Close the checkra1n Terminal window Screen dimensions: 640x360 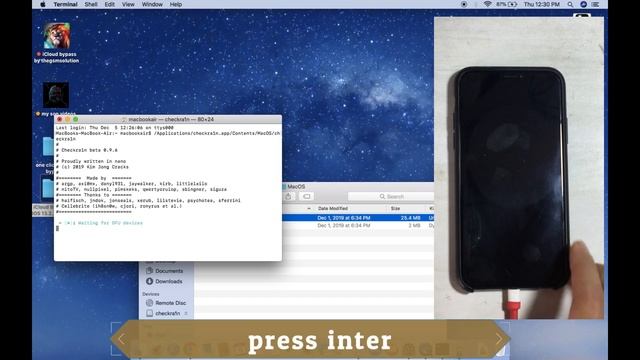pyautogui.click(x=60, y=119)
